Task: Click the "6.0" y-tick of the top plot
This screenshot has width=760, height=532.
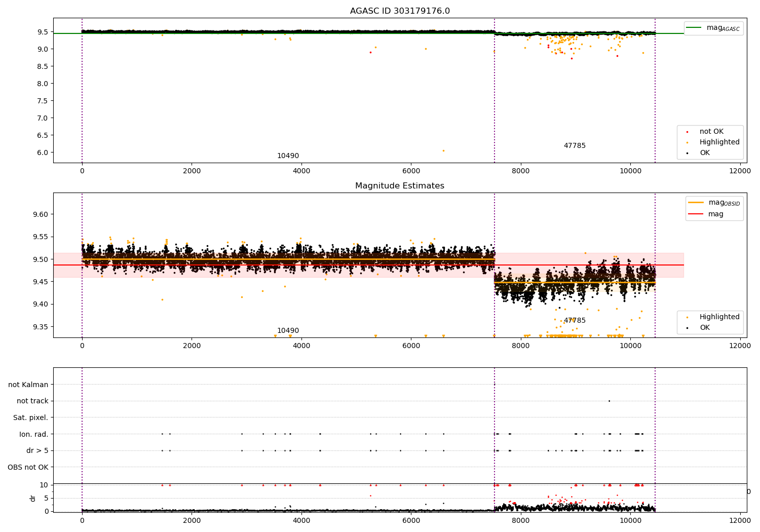Action: 43,153
